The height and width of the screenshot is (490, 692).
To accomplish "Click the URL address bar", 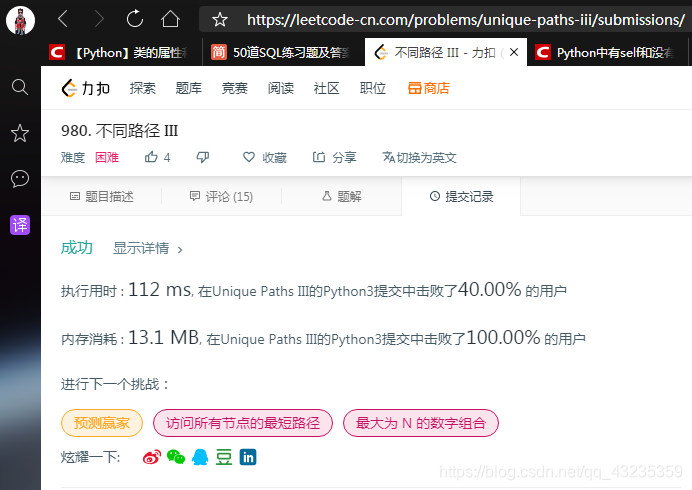I will [x=466, y=19].
